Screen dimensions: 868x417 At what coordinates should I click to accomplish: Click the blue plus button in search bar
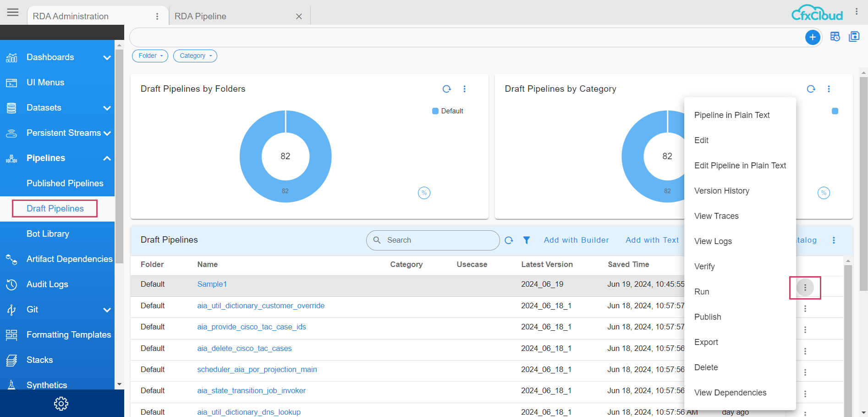(x=813, y=37)
